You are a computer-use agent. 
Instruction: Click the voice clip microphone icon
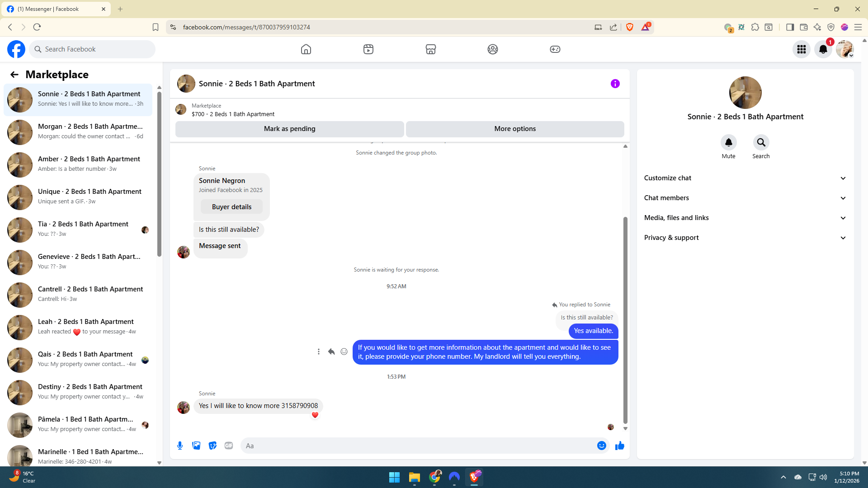[x=180, y=446]
